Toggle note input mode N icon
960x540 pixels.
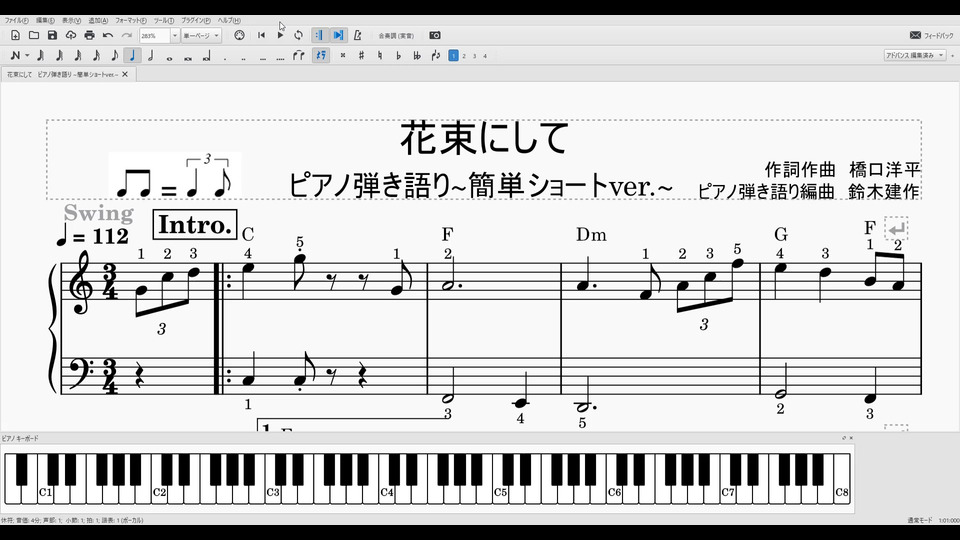click(15, 56)
